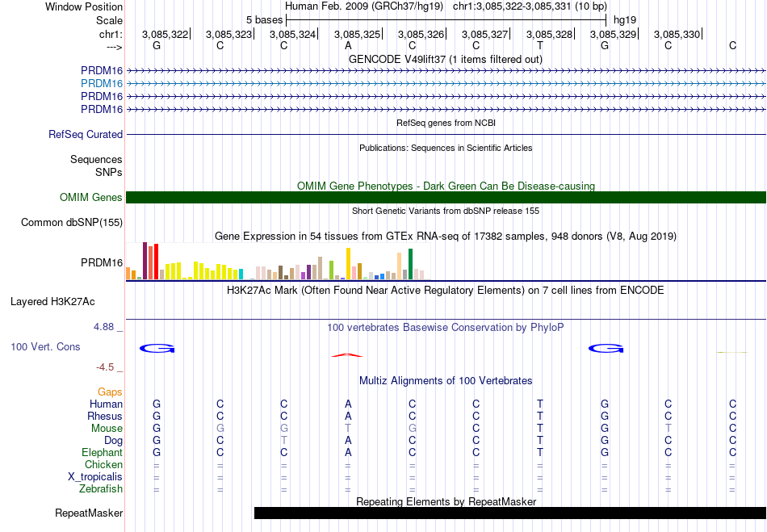Image resolution: width=767 pixels, height=532 pixels.
Task: Click the PRDM16 label beside the GTEx chart
Action: [x=102, y=263]
